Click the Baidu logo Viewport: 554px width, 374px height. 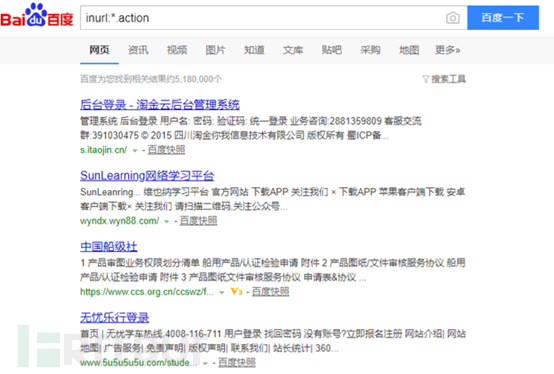(x=37, y=15)
